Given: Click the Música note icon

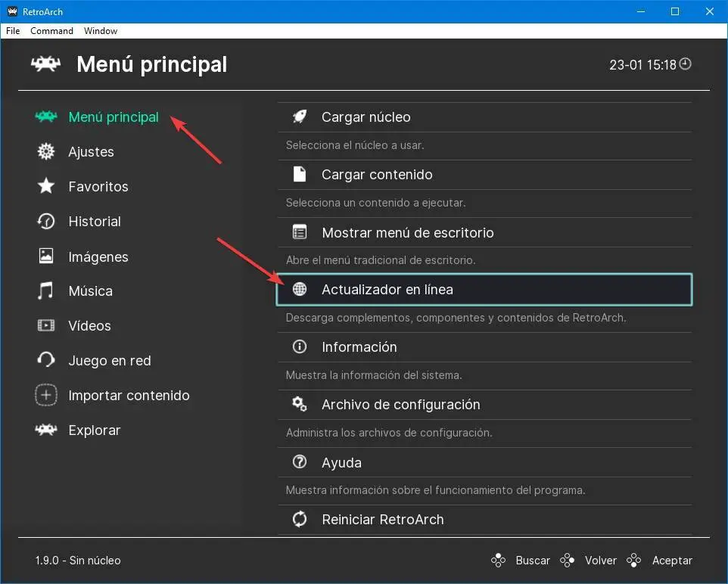Looking at the screenshot, I should tap(45, 290).
